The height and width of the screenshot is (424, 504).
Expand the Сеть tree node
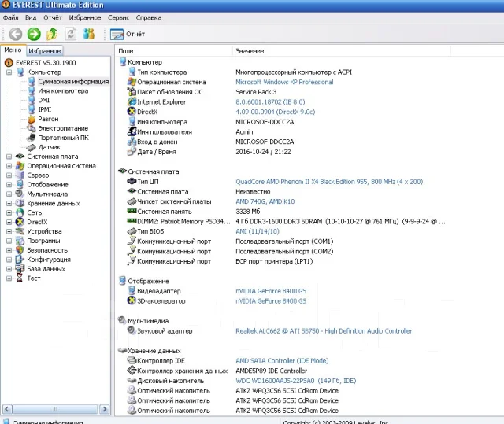pyautogui.click(x=9, y=212)
